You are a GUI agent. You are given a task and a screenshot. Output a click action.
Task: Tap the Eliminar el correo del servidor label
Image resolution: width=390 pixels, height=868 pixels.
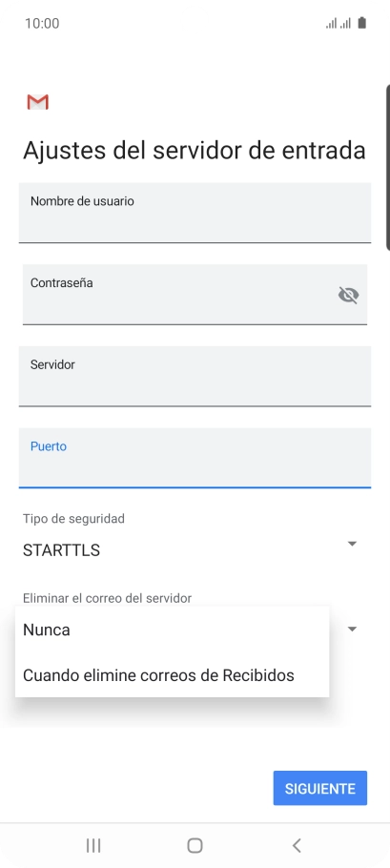pos(108,598)
